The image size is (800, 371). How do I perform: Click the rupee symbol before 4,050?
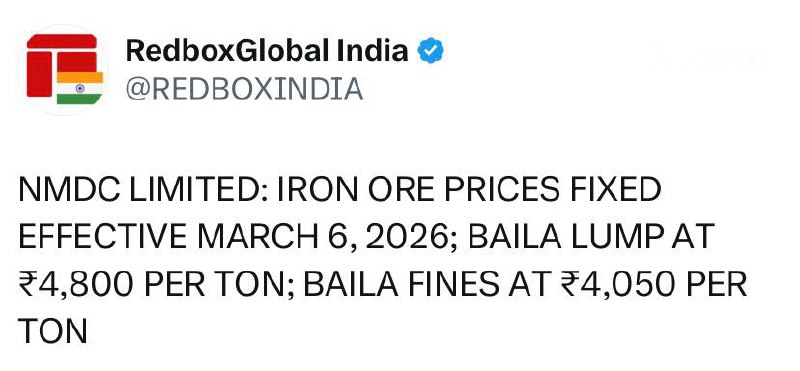click(x=569, y=285)
